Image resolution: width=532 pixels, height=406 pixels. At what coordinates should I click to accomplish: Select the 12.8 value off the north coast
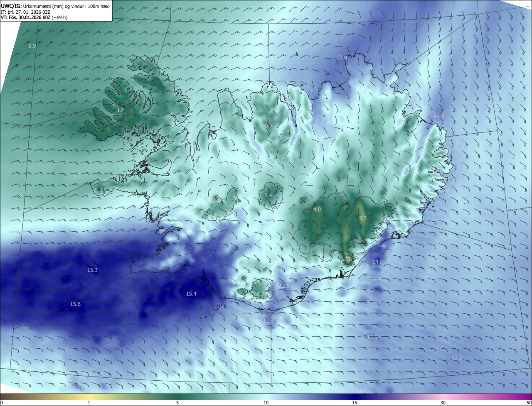342,58
